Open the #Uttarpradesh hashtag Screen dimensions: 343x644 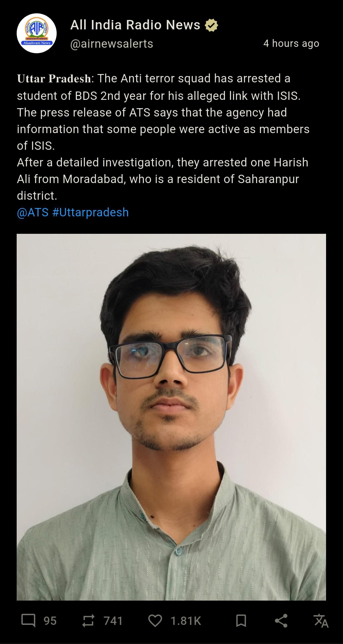90,212
